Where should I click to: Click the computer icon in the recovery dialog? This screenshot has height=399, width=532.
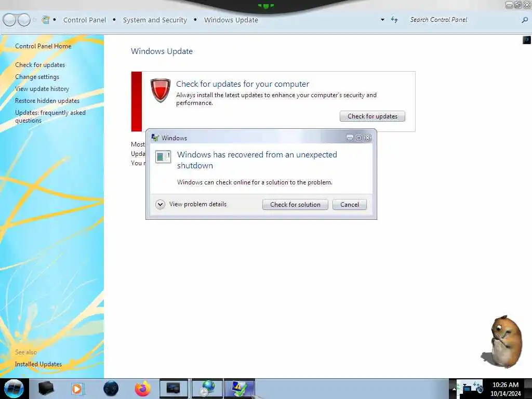coord(163,157)
